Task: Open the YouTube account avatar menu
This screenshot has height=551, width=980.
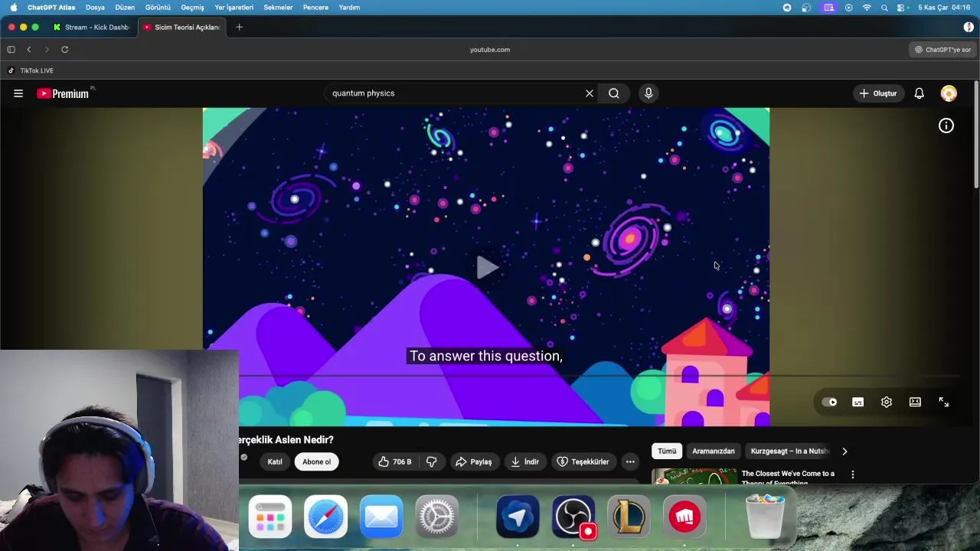Action: coord(949,93)
